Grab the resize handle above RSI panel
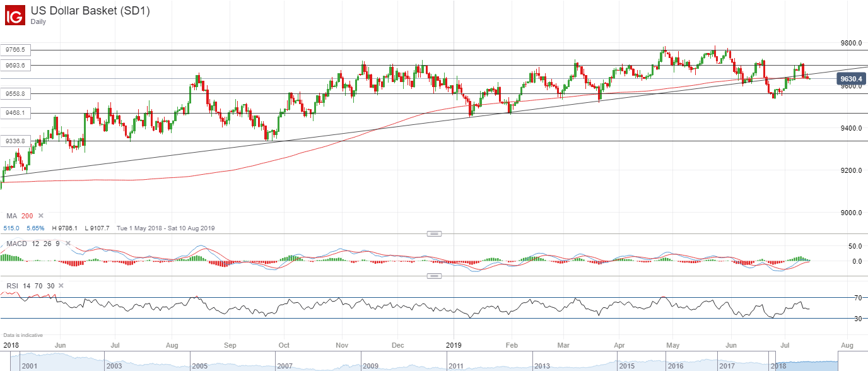The image size is (868, 371). (434, 276)
